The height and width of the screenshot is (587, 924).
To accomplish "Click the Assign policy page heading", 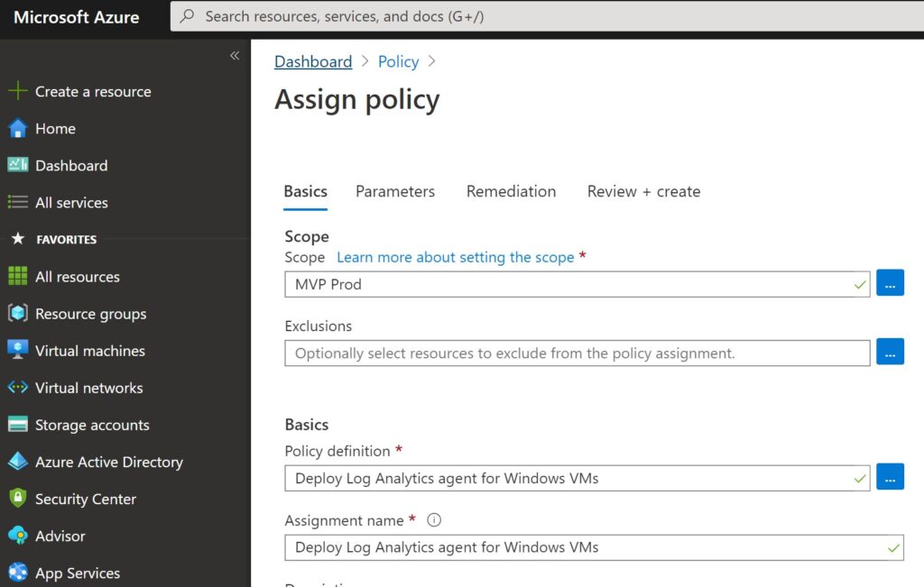I will pos(357,99).
